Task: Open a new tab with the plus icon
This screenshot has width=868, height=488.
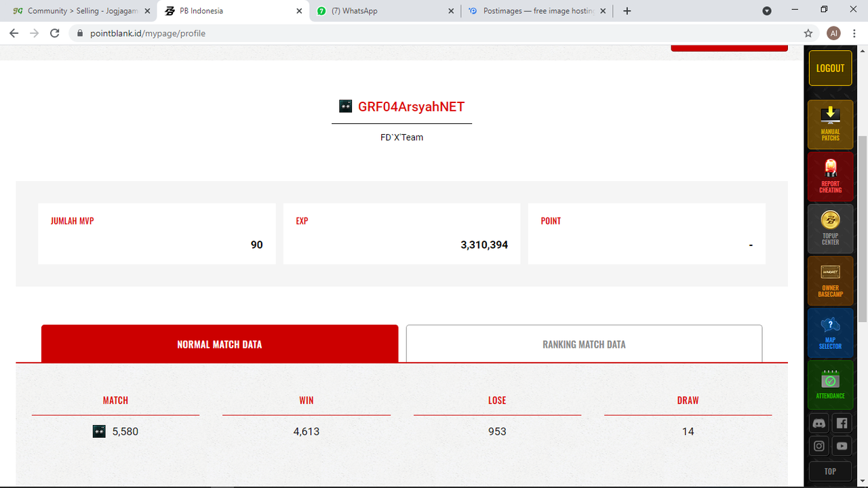Action: pos(627,11)
